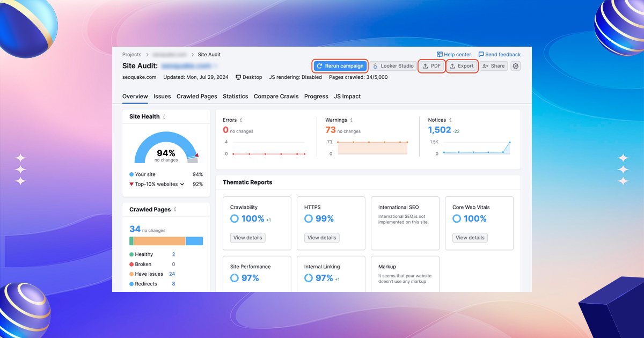The image size is (644, 338).
Task: View details for the Crawlability report
Action: (247, 237)
